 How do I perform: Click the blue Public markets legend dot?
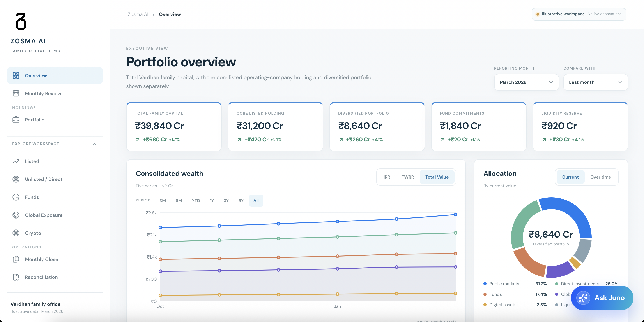[485, 284]
